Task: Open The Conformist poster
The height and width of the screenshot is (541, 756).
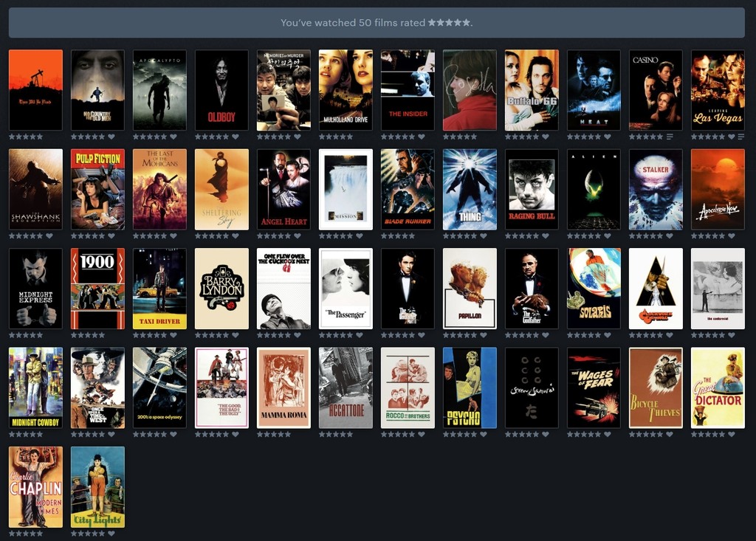Action: click(x=718, y=289)
